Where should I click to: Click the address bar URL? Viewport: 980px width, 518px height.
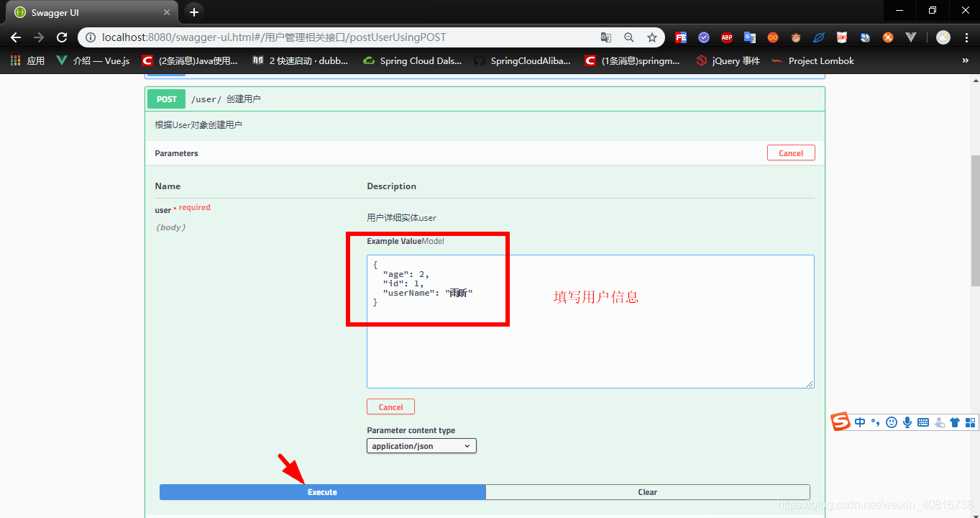point(274,37)
